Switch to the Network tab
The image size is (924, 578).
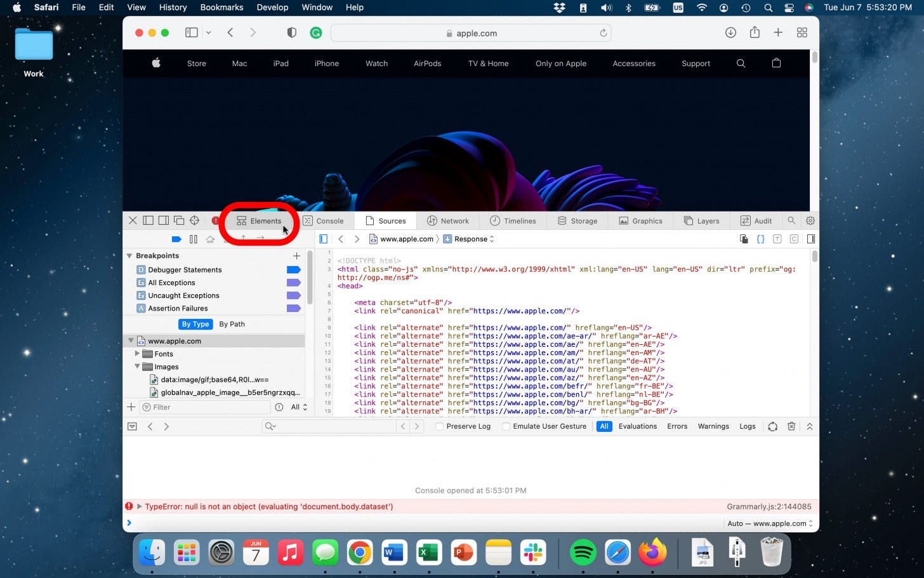[x=448, y=220]
